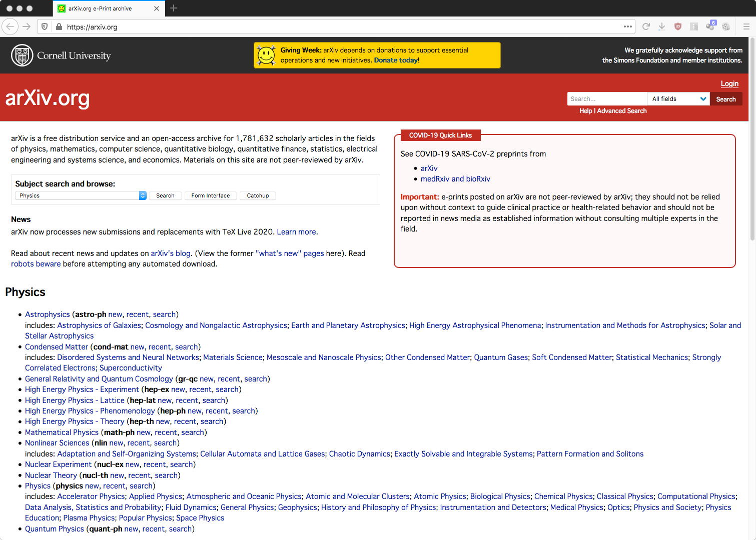The image size is (756, 540).
Task: Click the browser forward arrow
Action: point(27,26)
